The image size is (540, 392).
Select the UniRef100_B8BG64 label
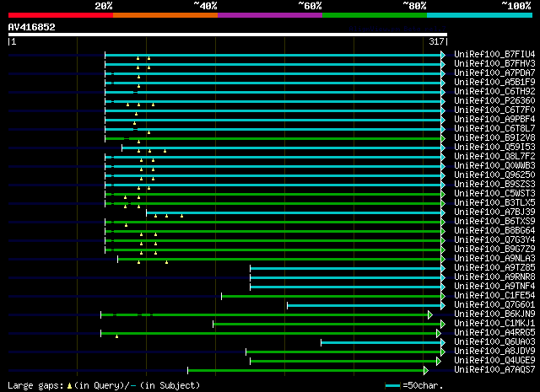click(x=494, y=231)
